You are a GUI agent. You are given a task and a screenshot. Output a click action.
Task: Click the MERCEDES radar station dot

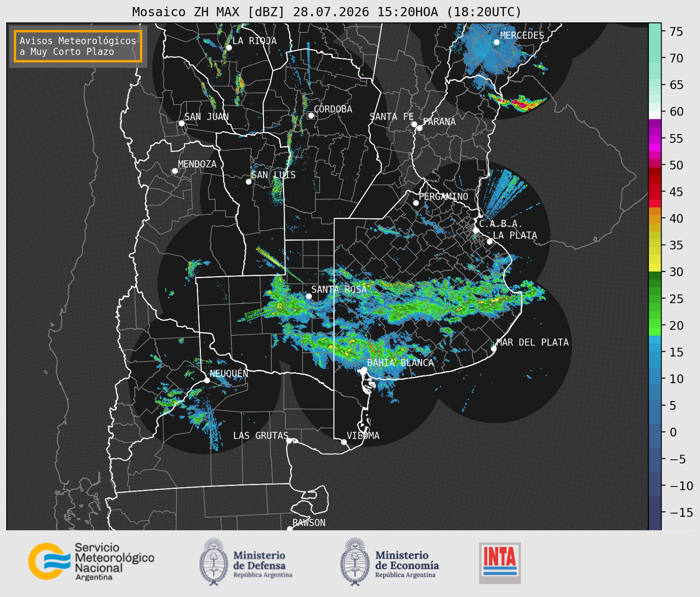point(497,42)
